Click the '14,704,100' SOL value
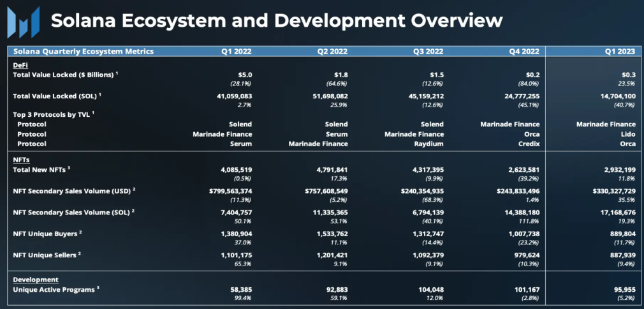This screenshot has height=309, width=644. 618,96
